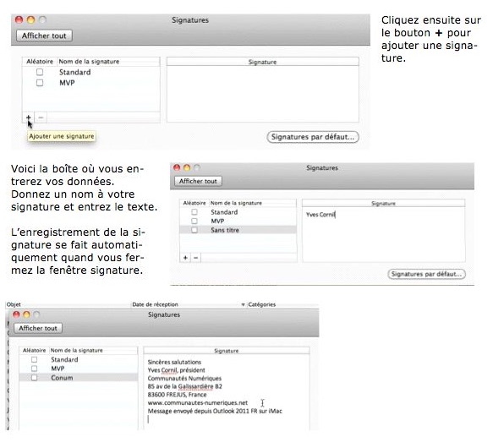Click the Objet column header

[14, 304]
